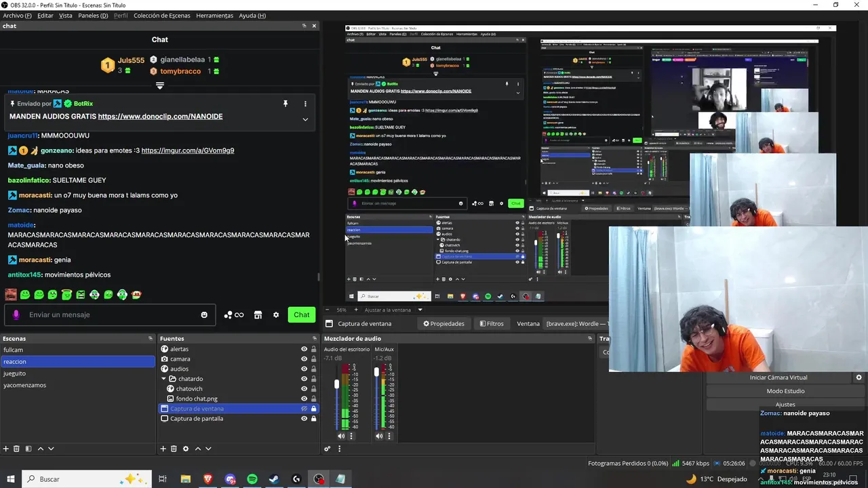Move scene down in Escenas toolbar

coord(51,449)
